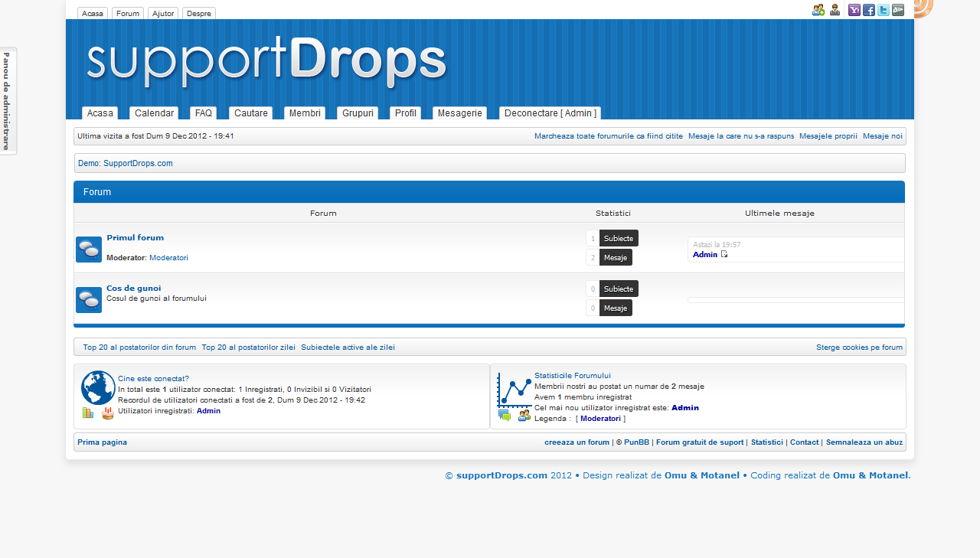Open Acasa in the small top menu
The height and width of the screenshot is (558, 980).
coord(93,14)
